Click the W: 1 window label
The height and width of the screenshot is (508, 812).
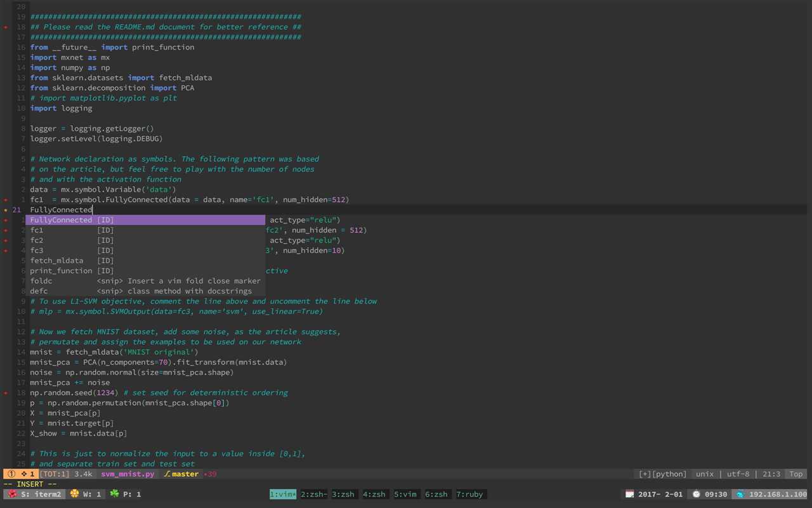92,494
